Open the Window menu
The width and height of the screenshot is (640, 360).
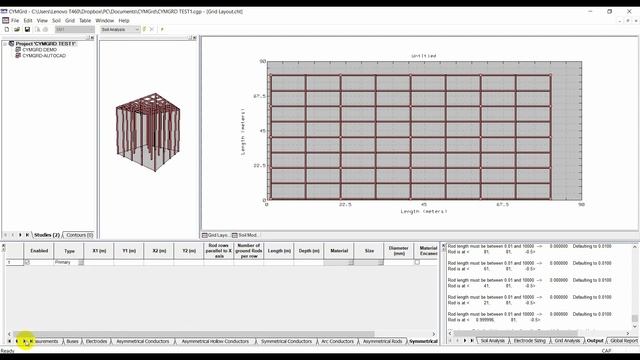[104, 20]
